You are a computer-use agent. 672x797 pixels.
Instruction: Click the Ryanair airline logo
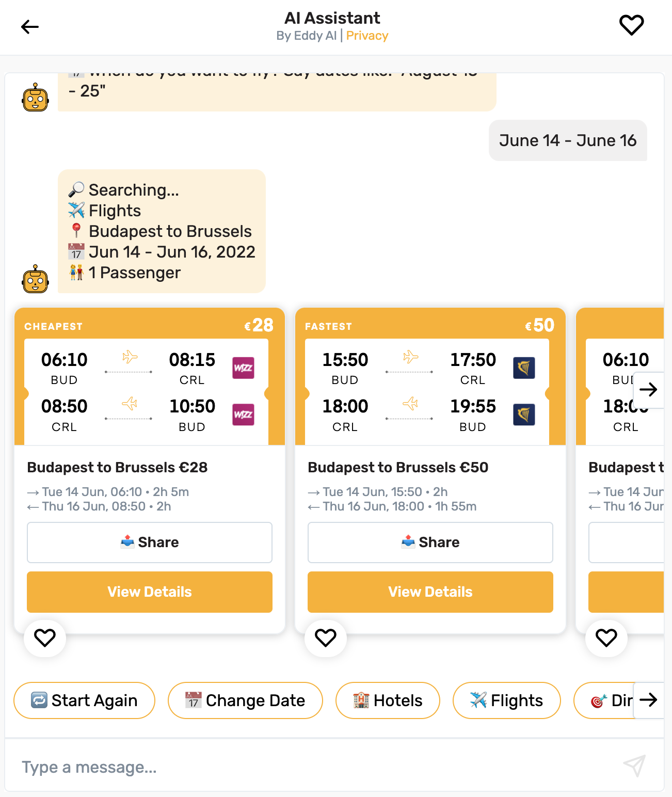[524, 368]
